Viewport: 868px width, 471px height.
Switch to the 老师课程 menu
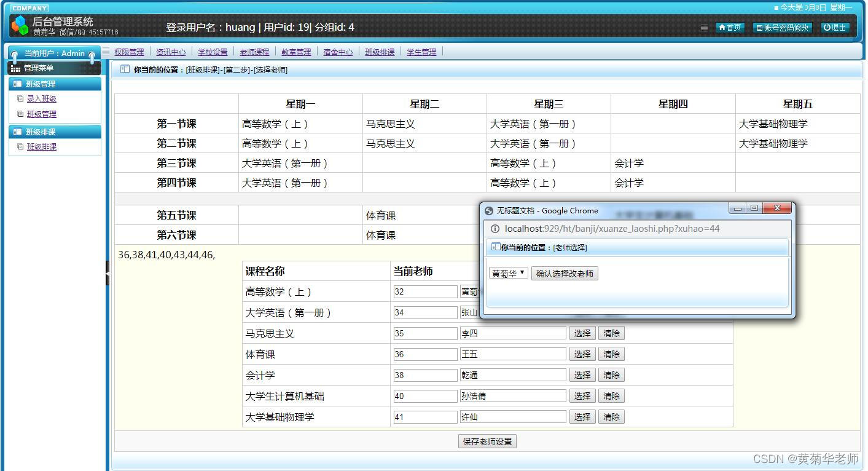click(x=254, y=51)
